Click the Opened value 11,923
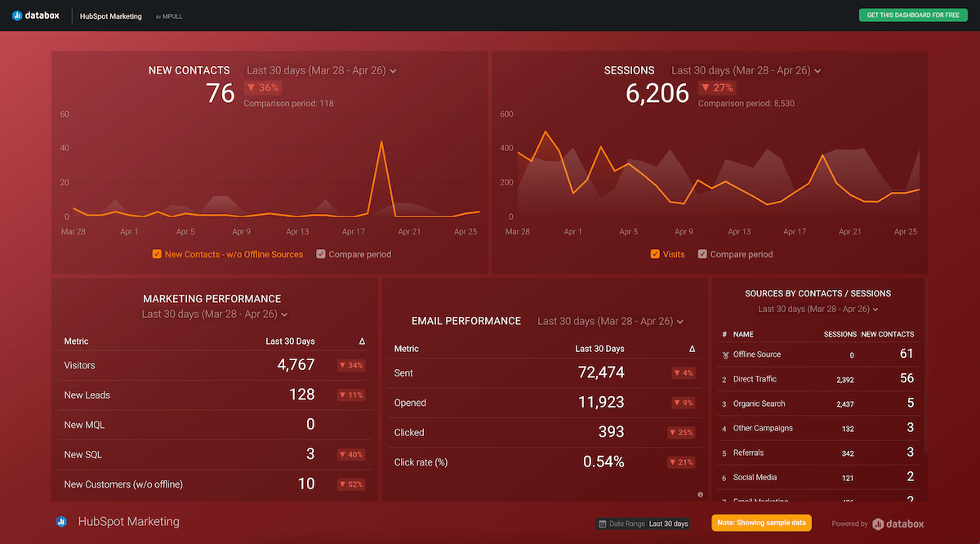 [599, 403]
